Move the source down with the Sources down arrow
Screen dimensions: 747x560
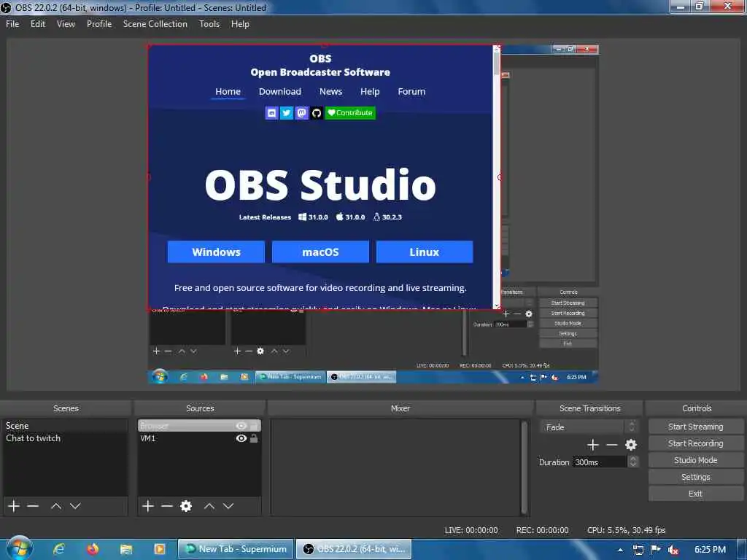click(x=228, y=506)
